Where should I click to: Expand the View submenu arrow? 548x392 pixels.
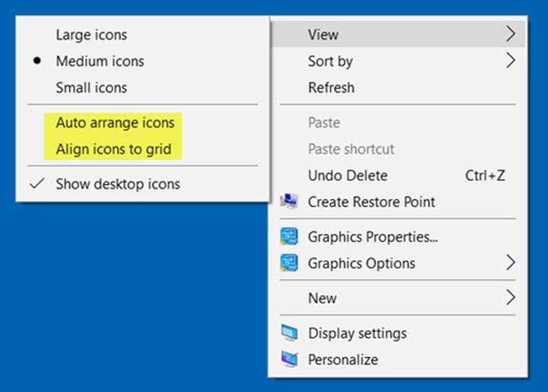[511, 34]
